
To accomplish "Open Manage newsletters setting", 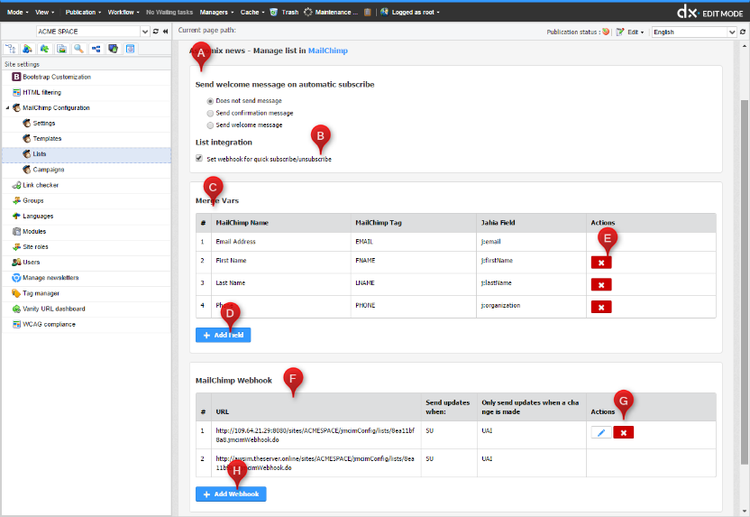I will coord(51,278).
